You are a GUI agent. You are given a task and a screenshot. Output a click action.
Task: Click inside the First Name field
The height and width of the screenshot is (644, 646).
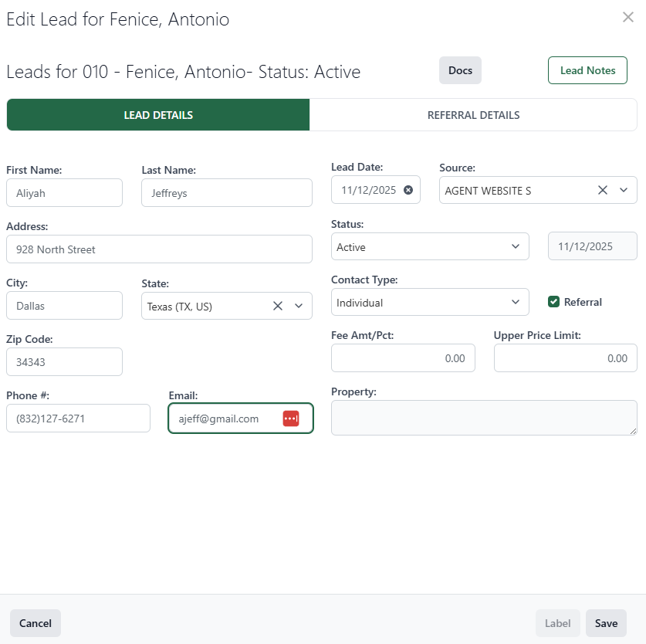(x=64, y=192)
